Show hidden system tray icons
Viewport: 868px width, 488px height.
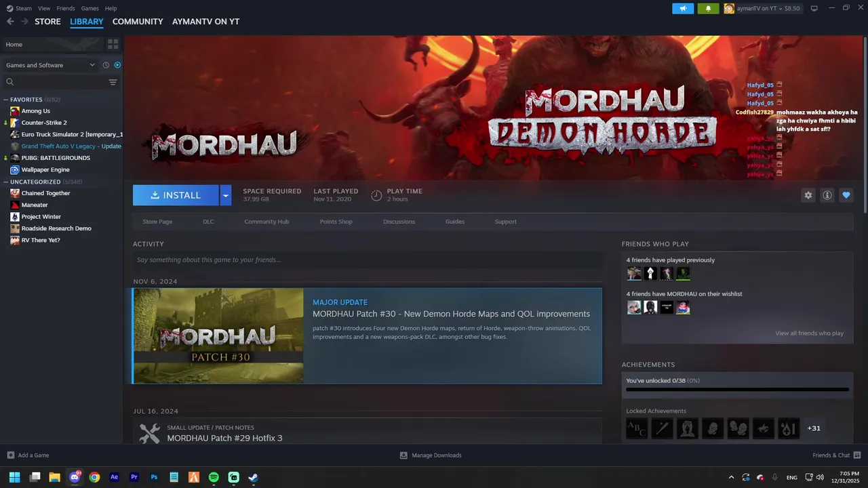click(x=731, y=477)
